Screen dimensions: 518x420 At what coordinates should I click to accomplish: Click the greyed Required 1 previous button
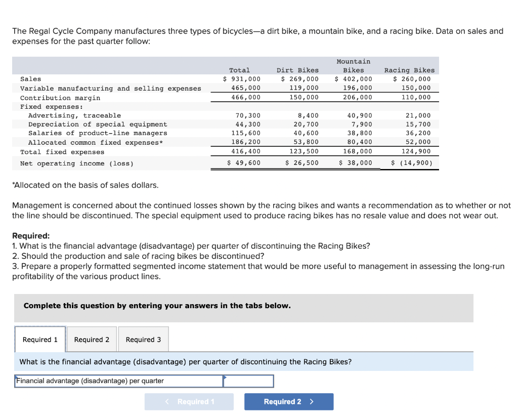click(189, 401)
